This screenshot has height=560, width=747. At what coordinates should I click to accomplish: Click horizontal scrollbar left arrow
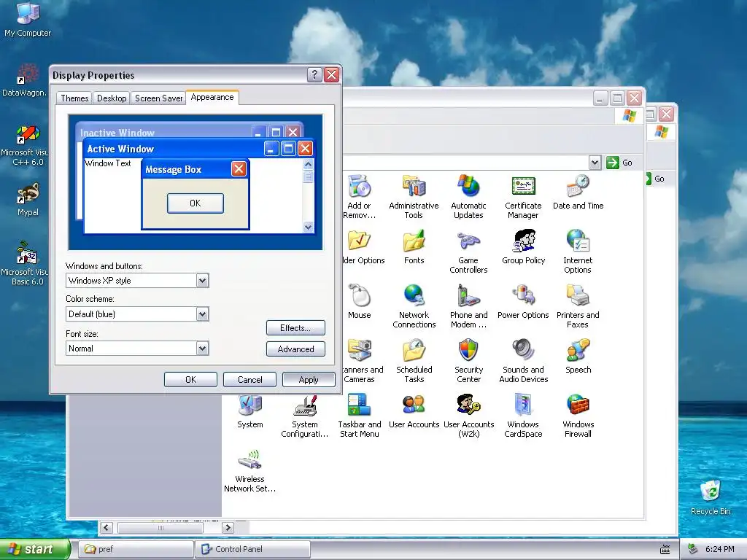pos(107,528)
